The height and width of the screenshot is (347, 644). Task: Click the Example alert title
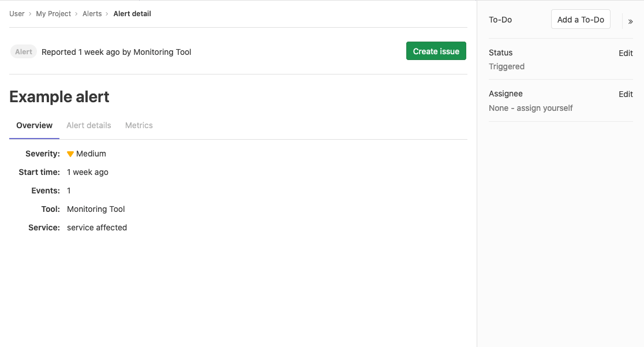(59, 96)
